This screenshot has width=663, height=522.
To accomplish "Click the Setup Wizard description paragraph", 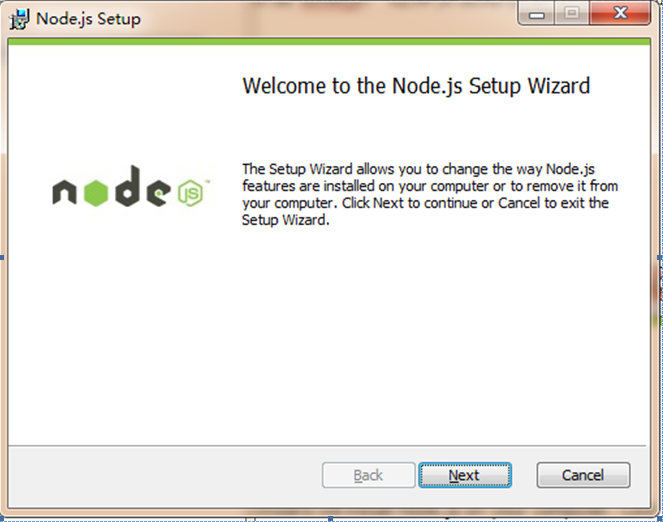I will (x=430, y=194).
